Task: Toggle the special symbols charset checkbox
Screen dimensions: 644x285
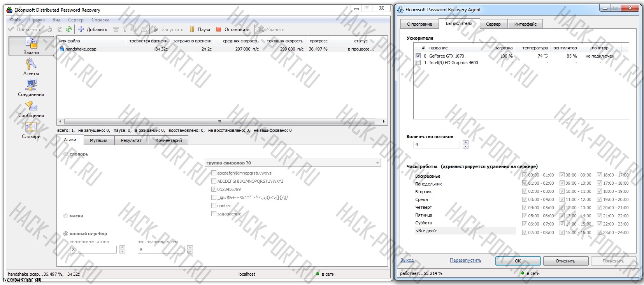Action: (214, 198)
